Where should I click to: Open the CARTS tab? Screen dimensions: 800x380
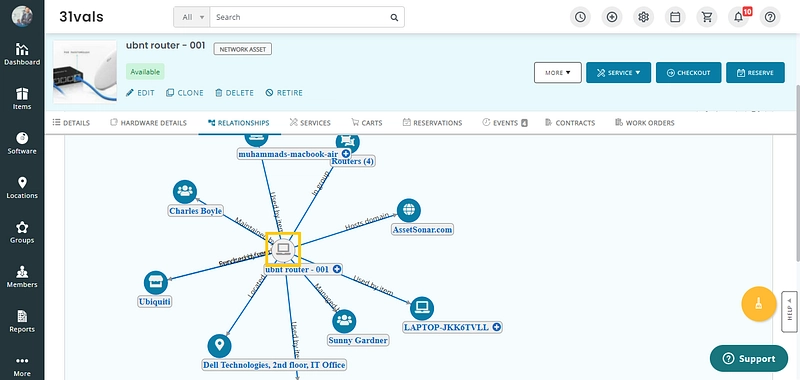pos(367,123)
